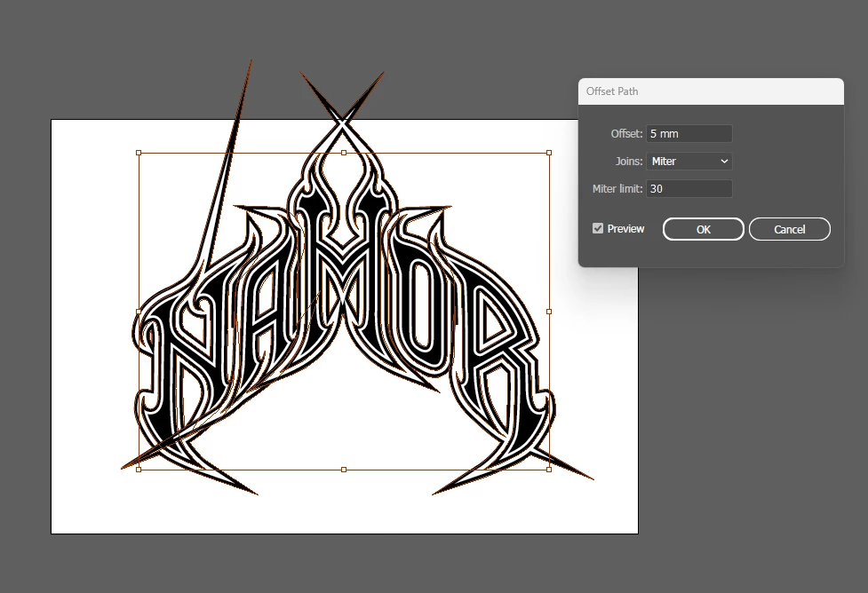The image size is (868, 593).
Task: Click the "Preview" checkbox label text
Action: tap(625, 228)
